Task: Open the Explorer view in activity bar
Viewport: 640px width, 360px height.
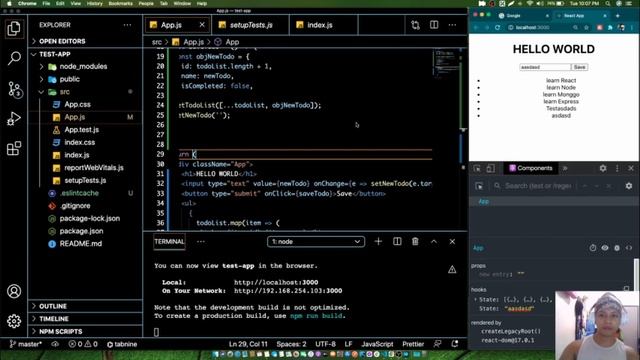Action: (14, 29)
